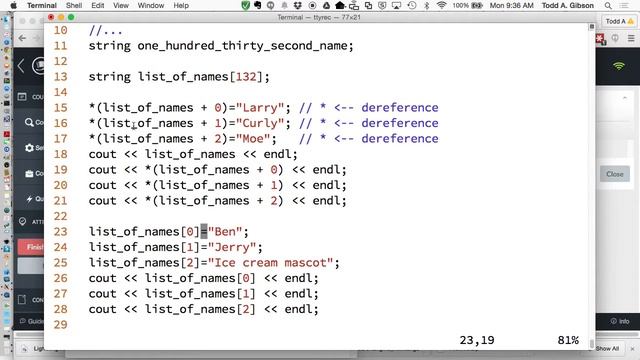
Task: Click the checkmark circle icon in sidebar
Action: point(22,221)
